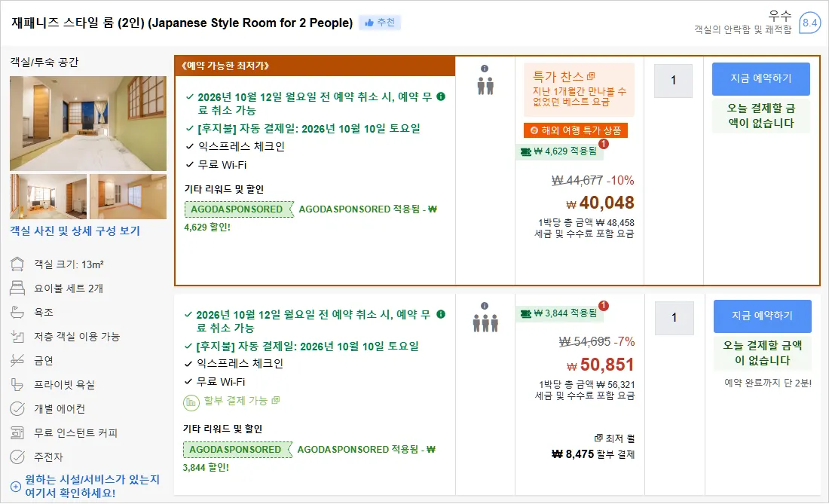Open the room quantity selector for the first offer
The image size is (829, 504).
pyautogui.click(x=673, y=81)
